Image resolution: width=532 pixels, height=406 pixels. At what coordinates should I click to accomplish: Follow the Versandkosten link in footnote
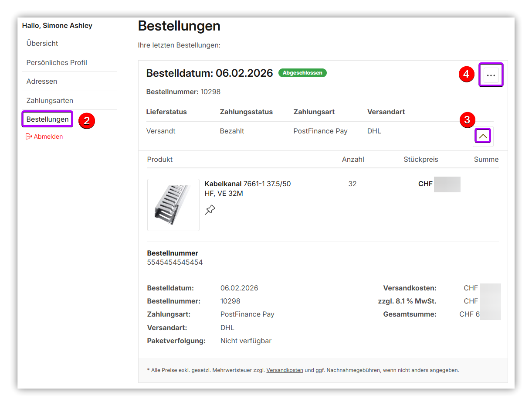point(285,370)
